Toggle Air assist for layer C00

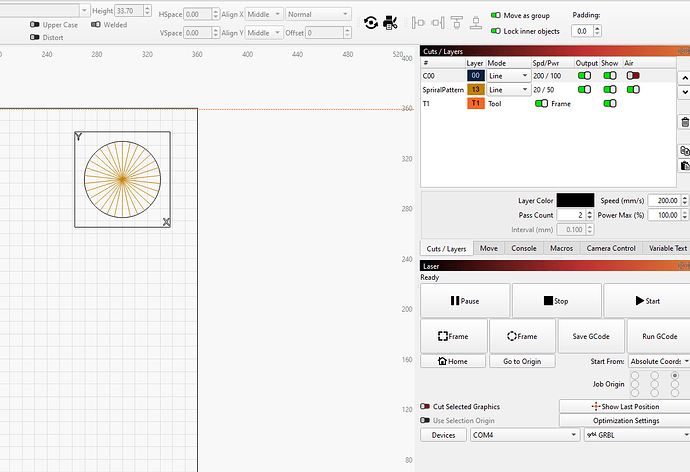click(633, 76)
